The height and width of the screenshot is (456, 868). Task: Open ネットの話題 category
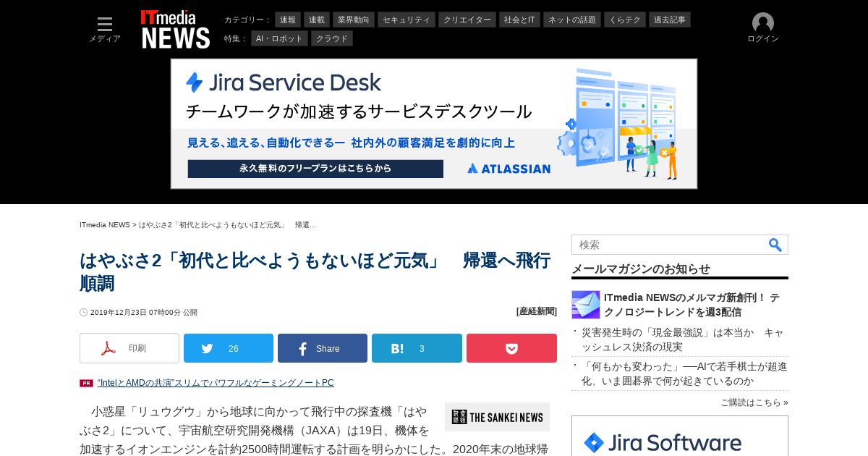(x=572, y=20)
